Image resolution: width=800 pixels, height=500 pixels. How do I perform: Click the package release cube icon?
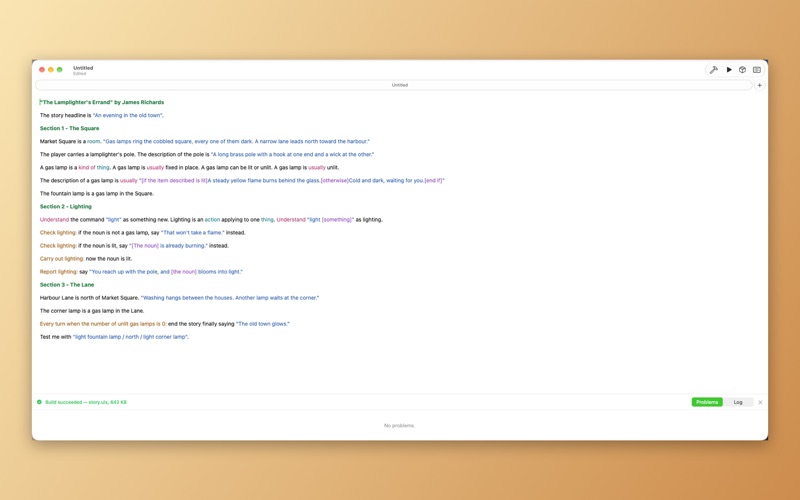click(x=742, y=70)
